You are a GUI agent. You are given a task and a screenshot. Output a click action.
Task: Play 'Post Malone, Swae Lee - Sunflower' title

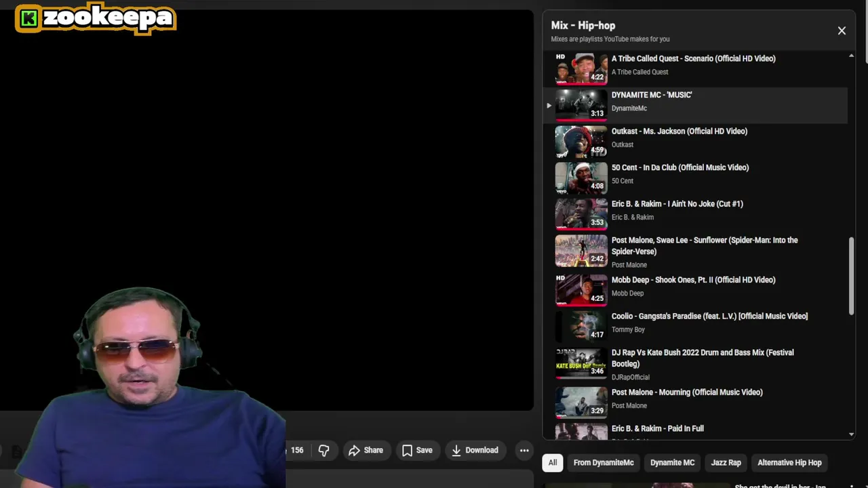[705, 245]
